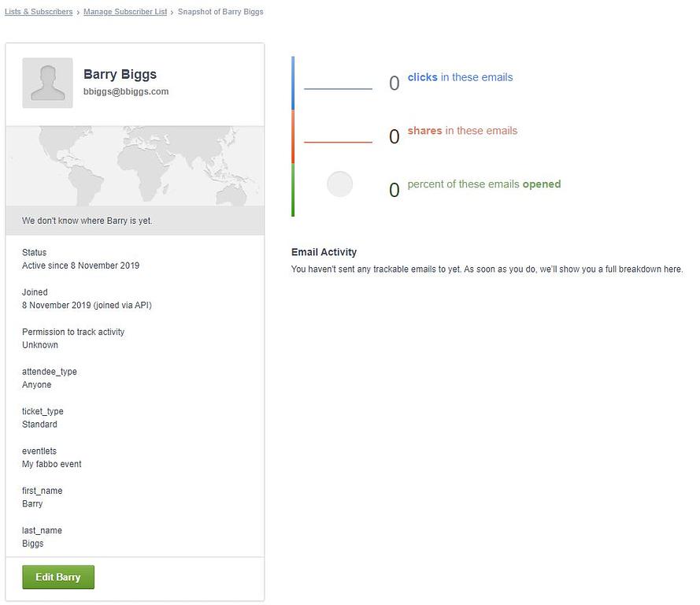
Task: Go to Manage Subscriber List breadcrumb
Action: coord(125,12)
